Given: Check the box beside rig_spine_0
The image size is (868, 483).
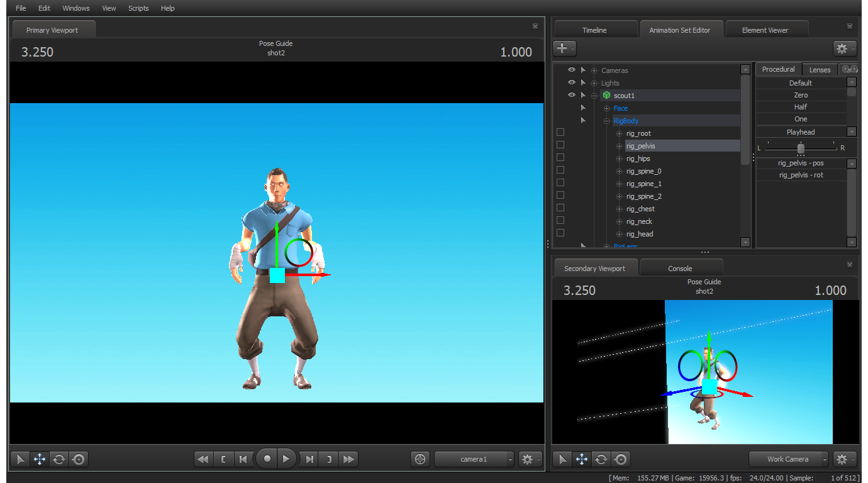Looking at the screenshot, I should (x=560, y=170).
